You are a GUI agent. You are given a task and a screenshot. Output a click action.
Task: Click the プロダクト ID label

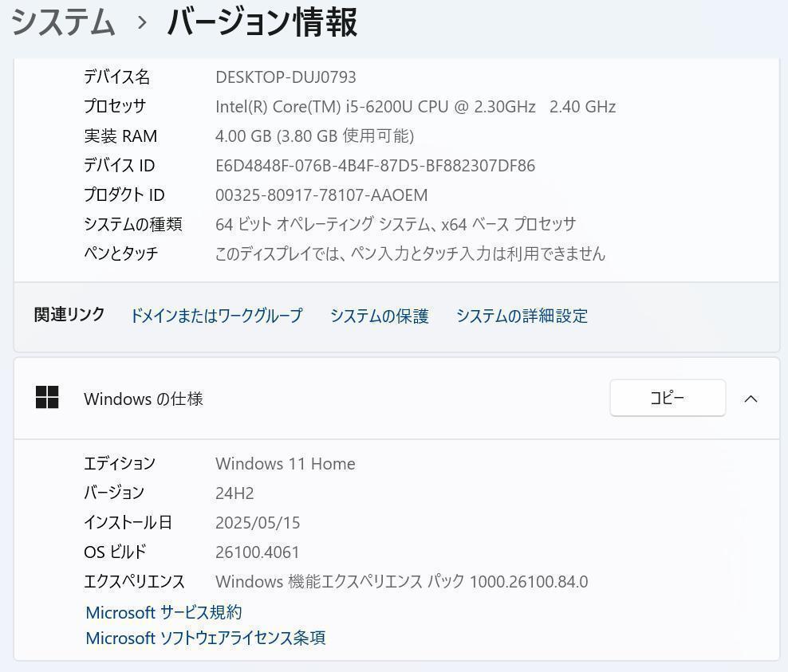pyautogui.click(x=124, y=195)
